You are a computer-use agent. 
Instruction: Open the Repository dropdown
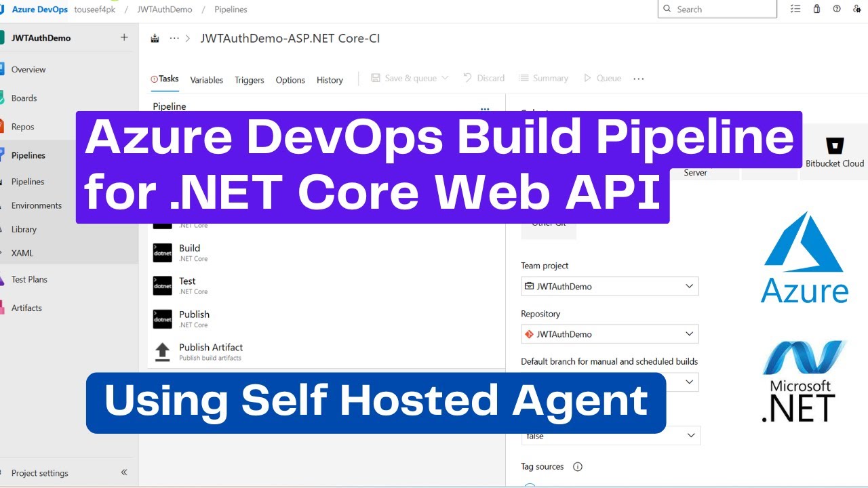(610, 334)
